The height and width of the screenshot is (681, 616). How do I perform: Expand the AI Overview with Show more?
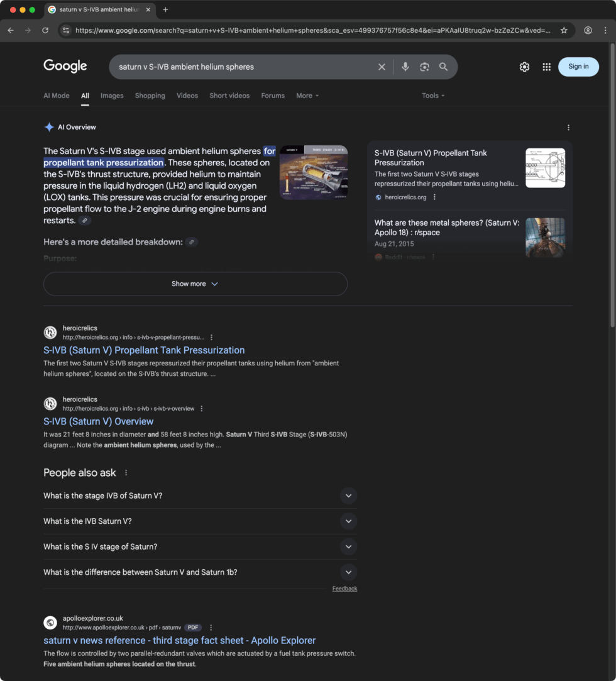(x=195, y=284)
